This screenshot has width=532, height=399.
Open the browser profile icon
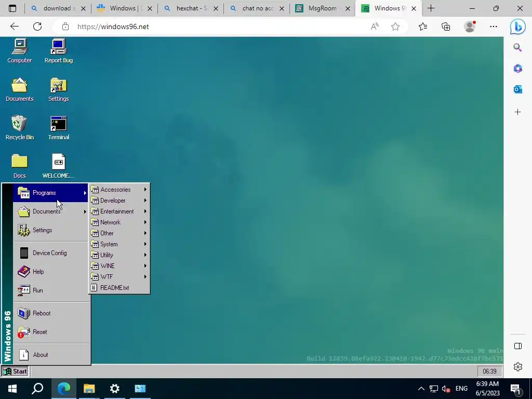tap(470, 26)
